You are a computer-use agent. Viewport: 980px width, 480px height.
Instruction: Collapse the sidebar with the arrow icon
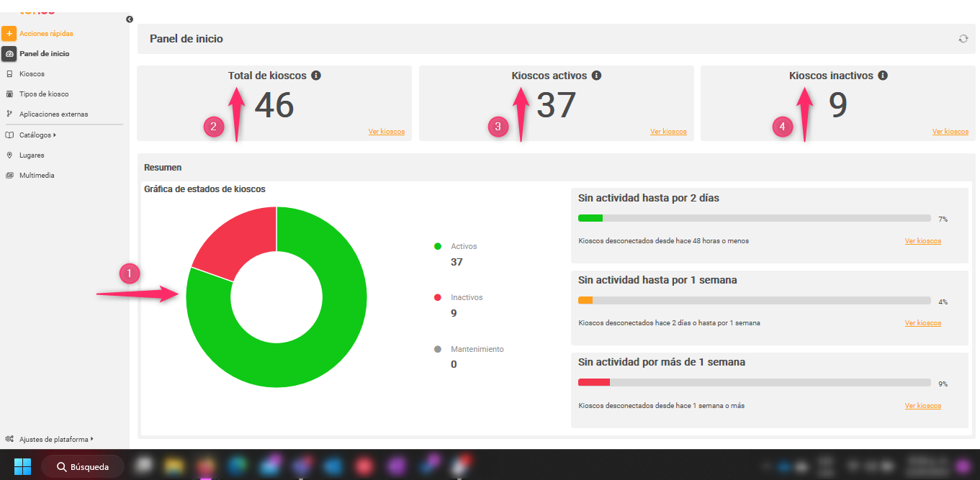(x=130, y=19)
